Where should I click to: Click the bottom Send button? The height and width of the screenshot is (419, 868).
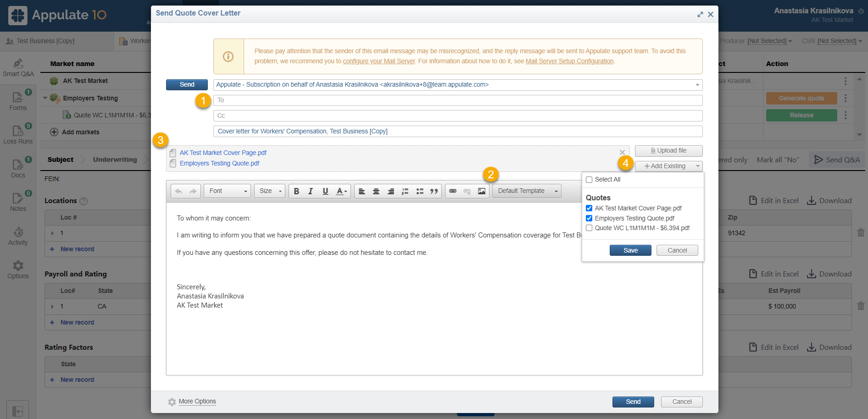tap(633, 402)
